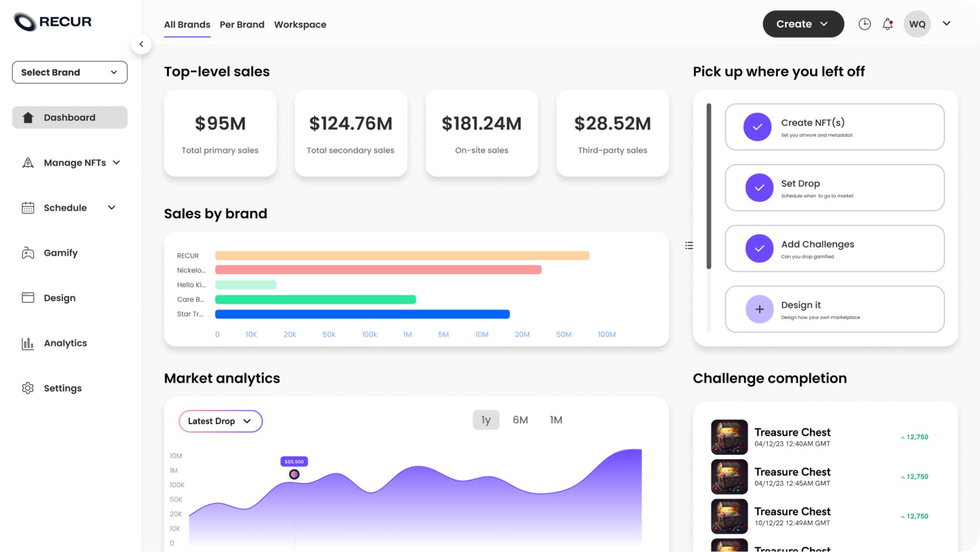Open the Manage NFTs section via its icon
This screenshot has height=552, width=980.
28,162
